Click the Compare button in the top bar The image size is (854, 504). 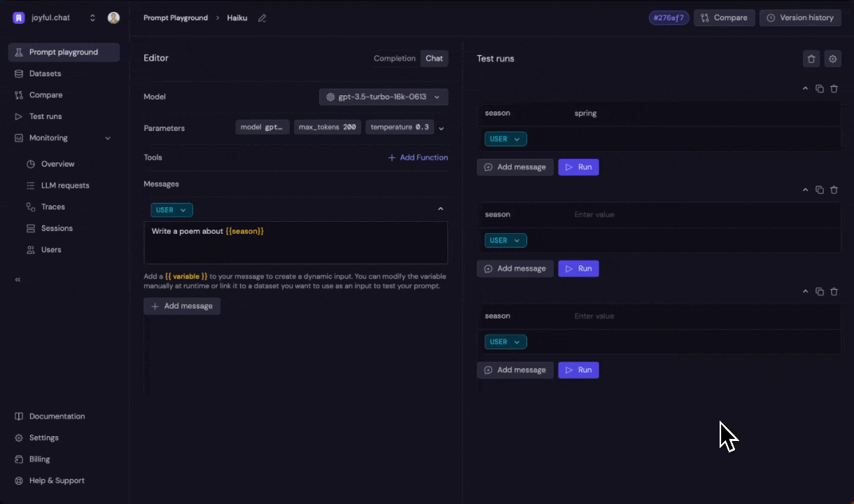click(x=724, y=17)
